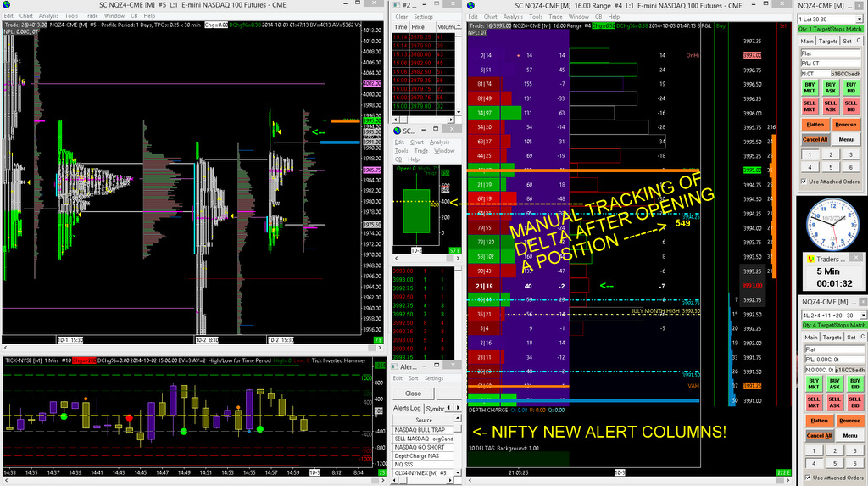Open CB menu in profile chart window
This screenshot has height=486, width=868.
click(x=133, y=16)
